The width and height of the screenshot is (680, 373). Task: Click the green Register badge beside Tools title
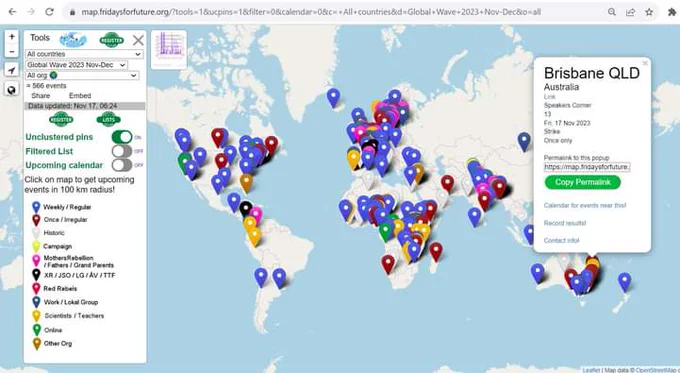pyautogui.click(x=111, y=40)
